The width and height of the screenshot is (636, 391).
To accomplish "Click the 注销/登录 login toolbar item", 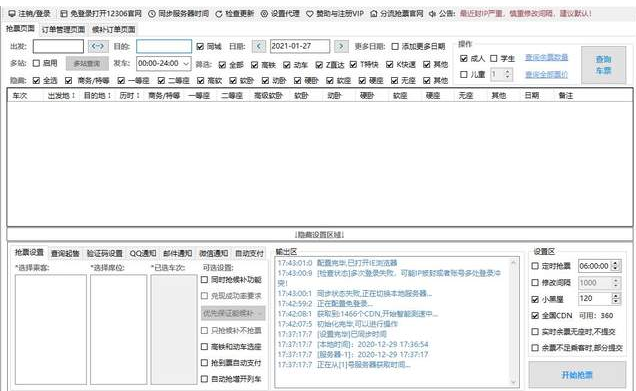I will coord(30,13).
